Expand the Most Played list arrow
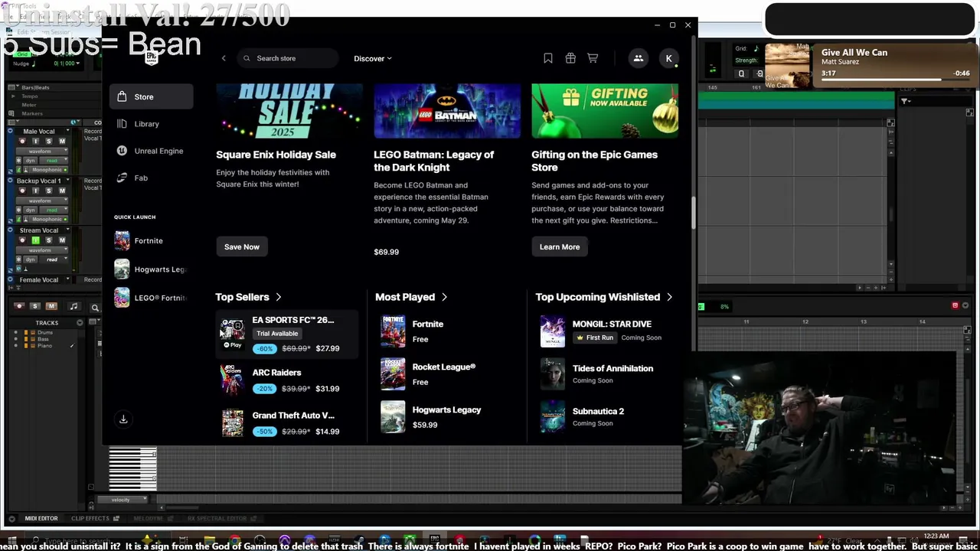 [444, 297]
